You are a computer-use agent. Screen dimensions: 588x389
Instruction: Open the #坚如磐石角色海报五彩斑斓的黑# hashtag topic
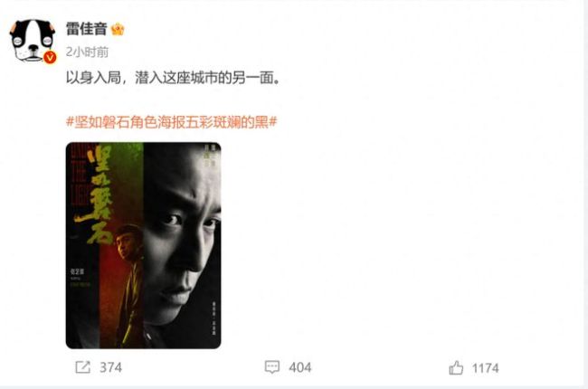pyautogui.click(x=171, y=122)
